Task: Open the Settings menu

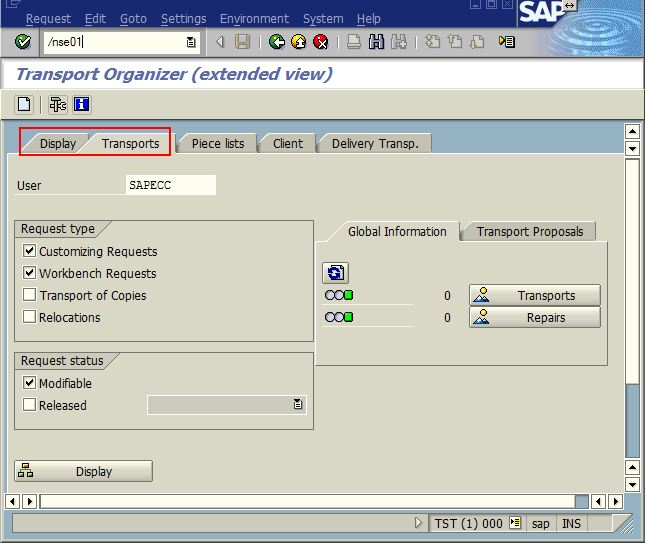Action: coord(183,19)
